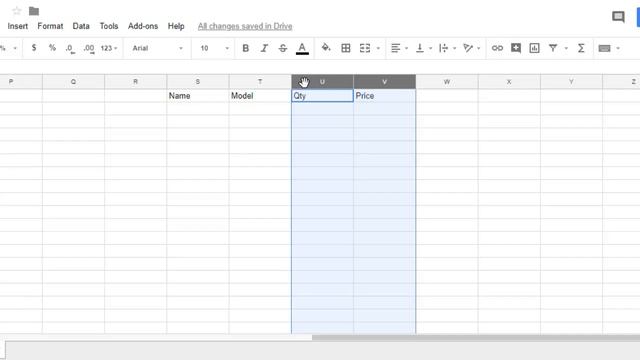The image size is (640, 360).
Task: Open the functions sigma menu
Action: point(581,48)
